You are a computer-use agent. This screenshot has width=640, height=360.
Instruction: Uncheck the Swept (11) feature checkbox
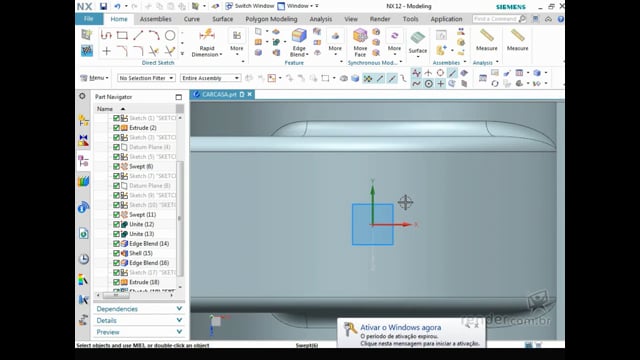coord(116,215)
